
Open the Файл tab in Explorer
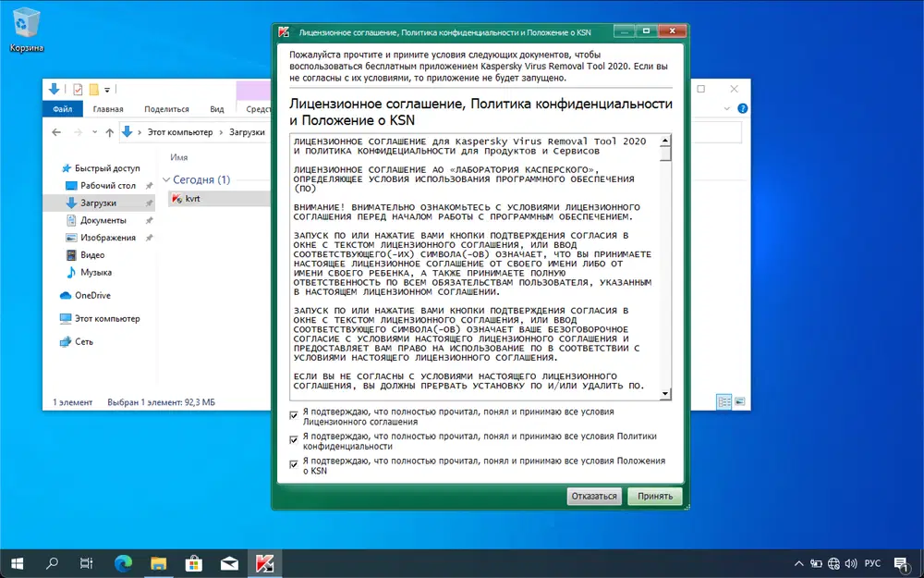point(63,109)
